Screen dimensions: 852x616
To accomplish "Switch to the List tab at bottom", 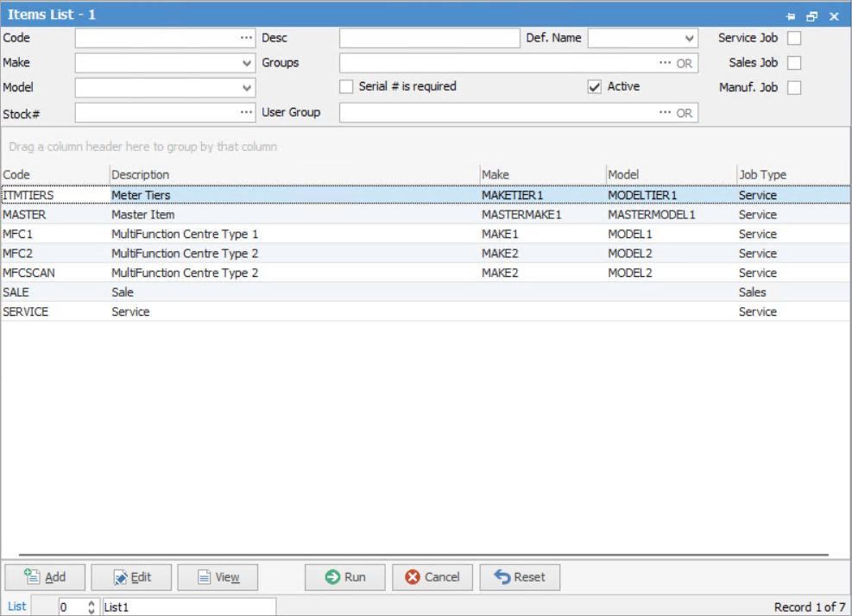I will point(16,606).
